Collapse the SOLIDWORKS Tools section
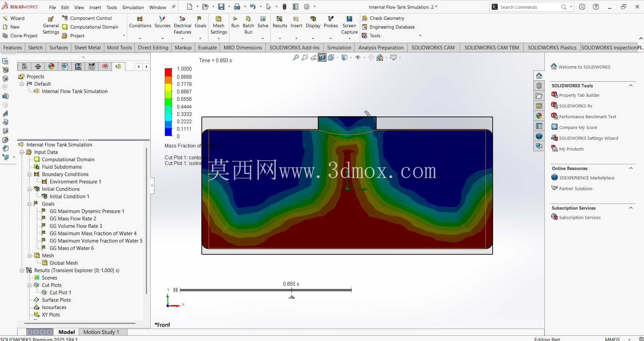 [x=631, y=86]
